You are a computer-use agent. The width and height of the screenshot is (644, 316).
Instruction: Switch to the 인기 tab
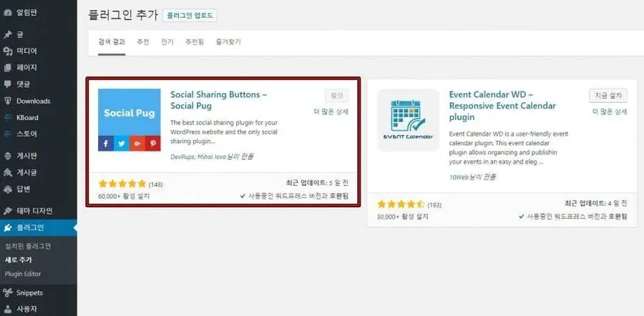[x=167, y=42]
